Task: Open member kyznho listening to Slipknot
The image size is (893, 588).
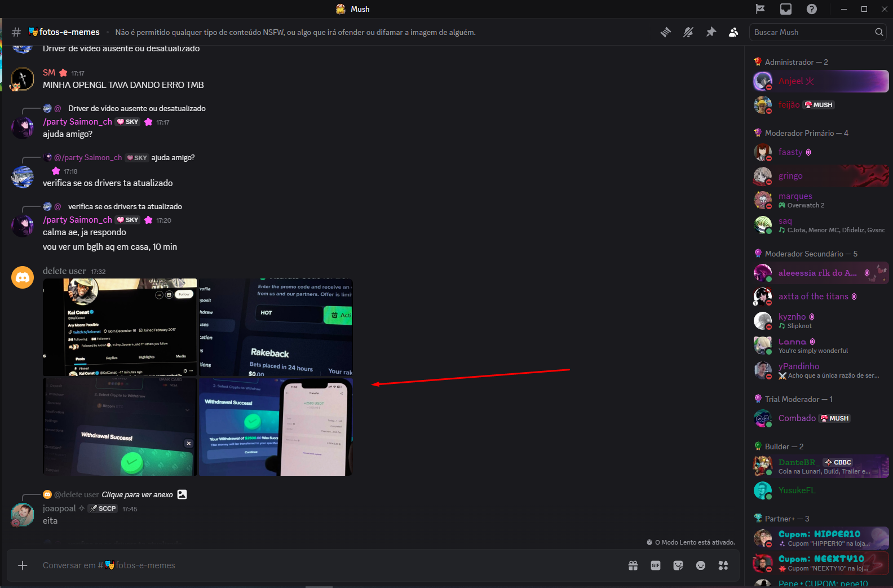Action: point(821,321)
